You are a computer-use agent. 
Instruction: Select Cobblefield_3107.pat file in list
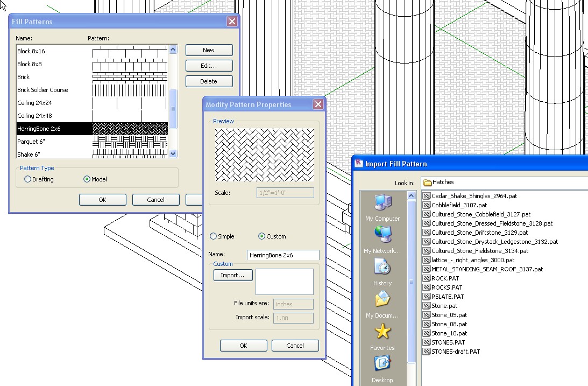tap(459, 205)
